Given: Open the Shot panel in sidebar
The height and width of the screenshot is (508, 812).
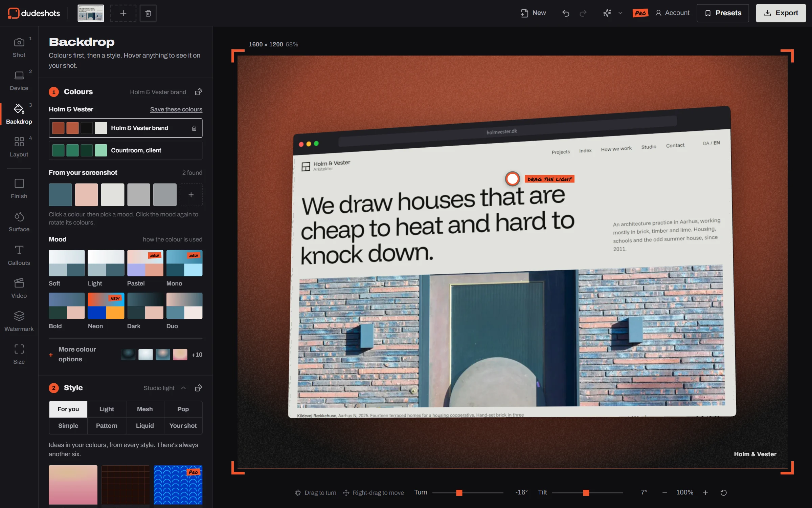Looking at the screenshot, I should coord(19,47).
